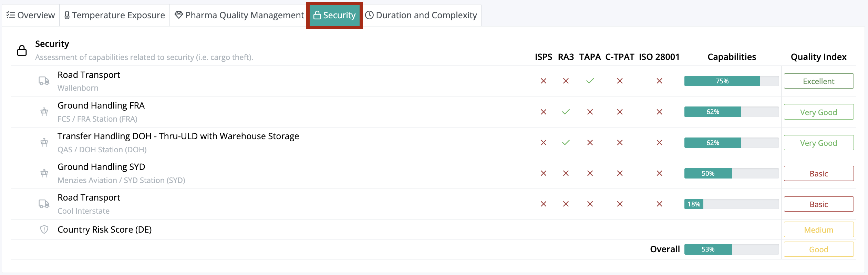Click the Medium country risk badge

tap(818, 230)
